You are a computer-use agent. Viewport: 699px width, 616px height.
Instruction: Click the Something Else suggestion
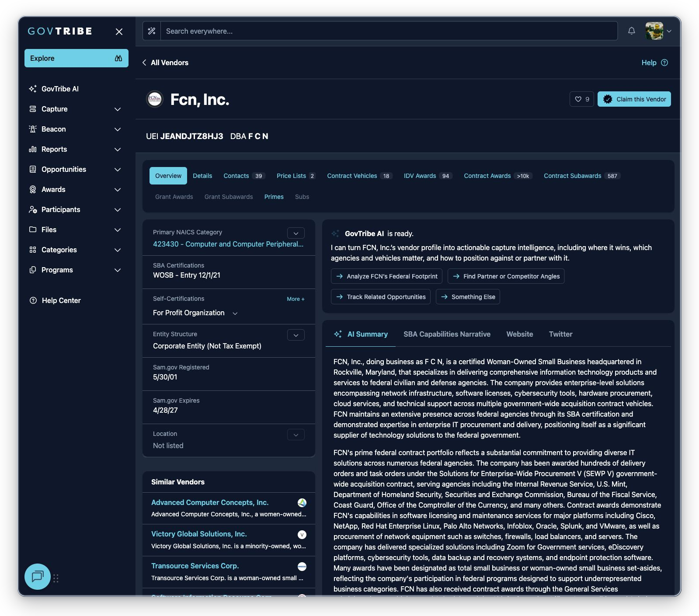tap(468, 297)
